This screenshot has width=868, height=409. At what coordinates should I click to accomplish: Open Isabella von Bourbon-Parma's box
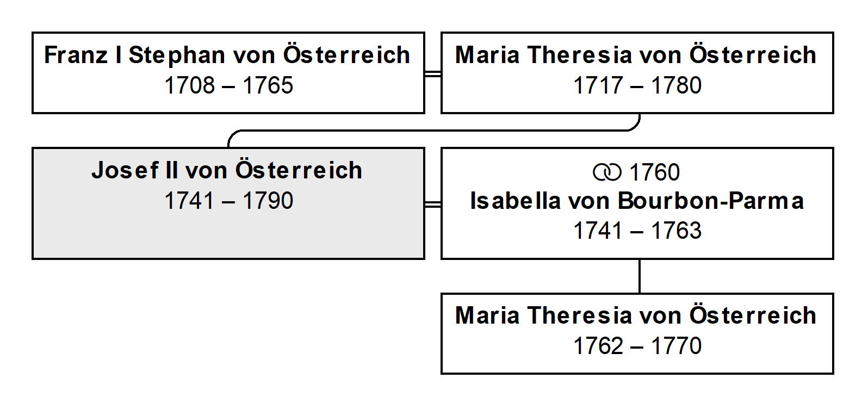(x=637, y=203)
